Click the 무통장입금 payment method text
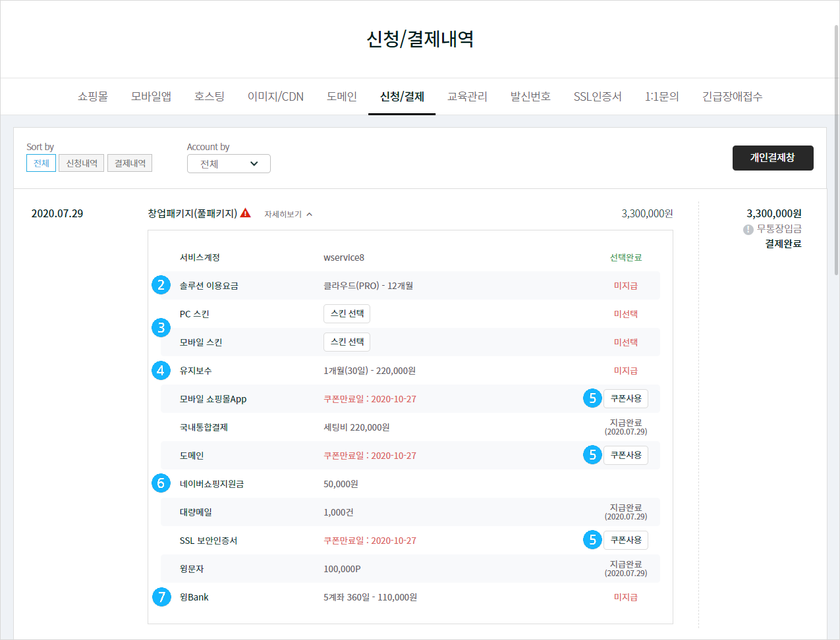840x640 pixels. pos(779,229)
